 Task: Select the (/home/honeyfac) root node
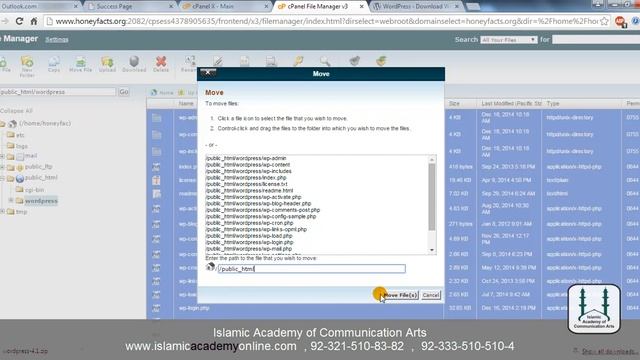click(44, 123)
